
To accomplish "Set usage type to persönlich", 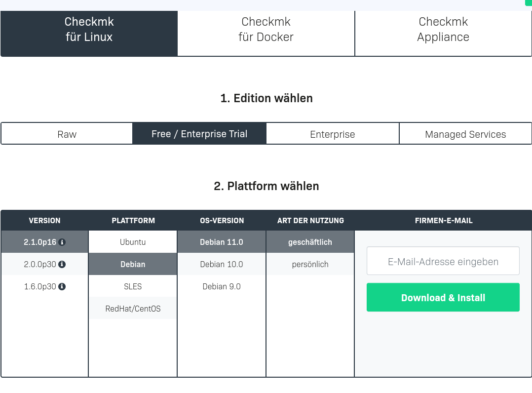I will 310,264.
